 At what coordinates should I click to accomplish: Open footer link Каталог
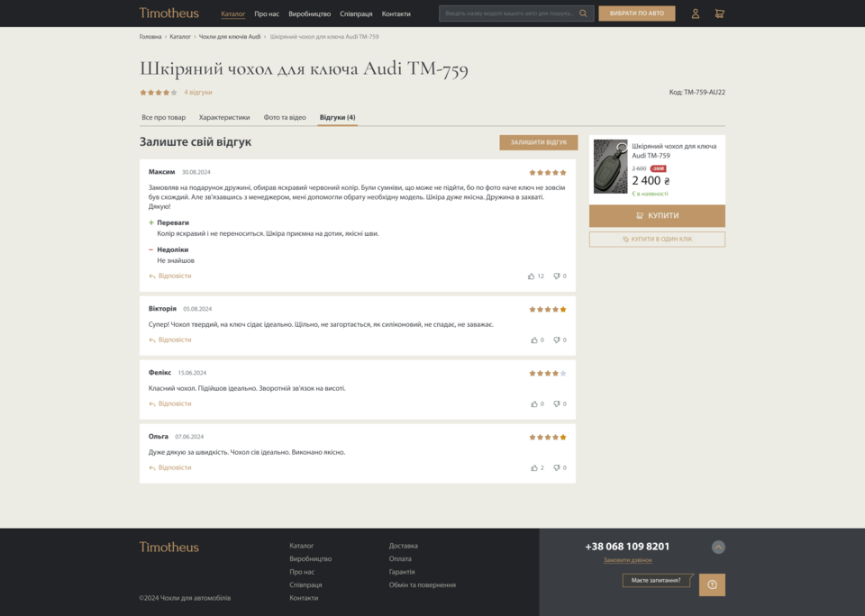pos(301,546)
